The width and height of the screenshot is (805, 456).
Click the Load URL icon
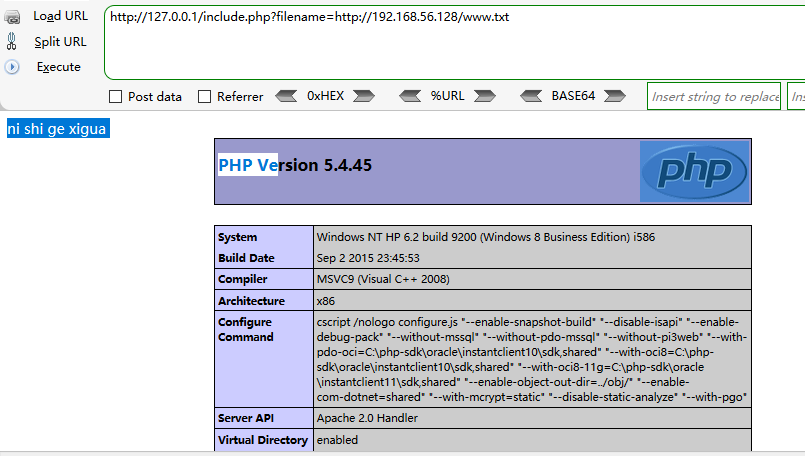click(x=12, y=17)
